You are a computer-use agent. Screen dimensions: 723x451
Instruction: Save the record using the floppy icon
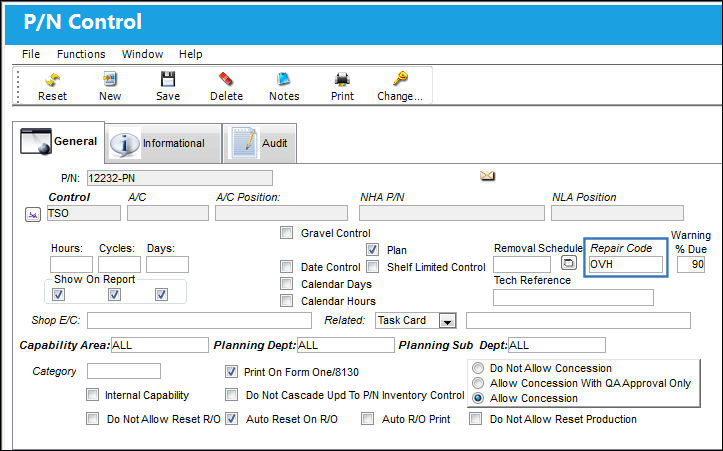coord(168,79)
